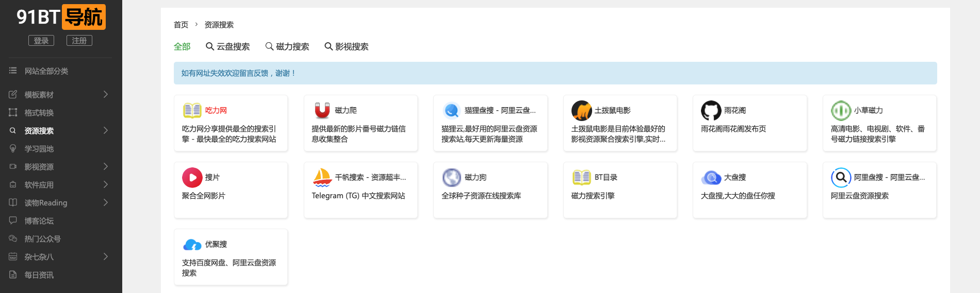
Task: Expand the 资源搜索 submenu chevron
Action: [x=105, y=130]
